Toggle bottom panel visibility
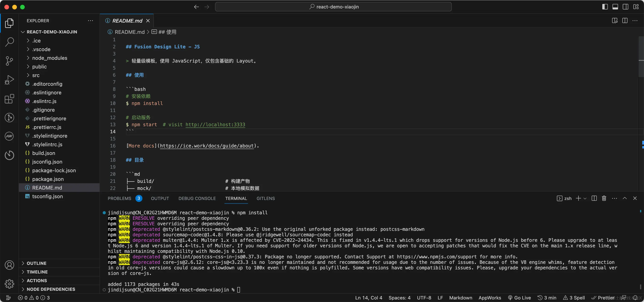The image size is (644, 302). click(615, 7)
